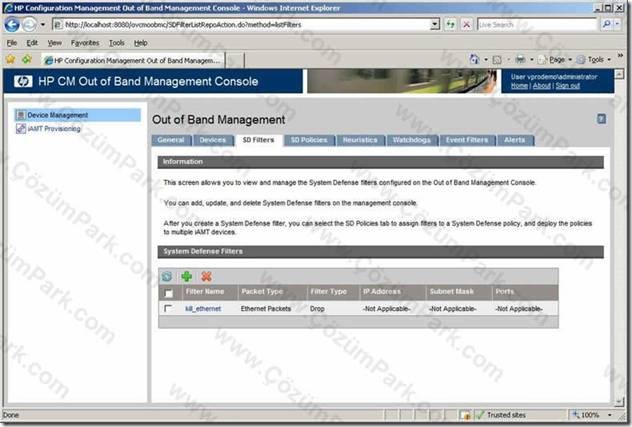
Task: Expand the Print options dropdown arrow
Action: click(x=532, y=60)
